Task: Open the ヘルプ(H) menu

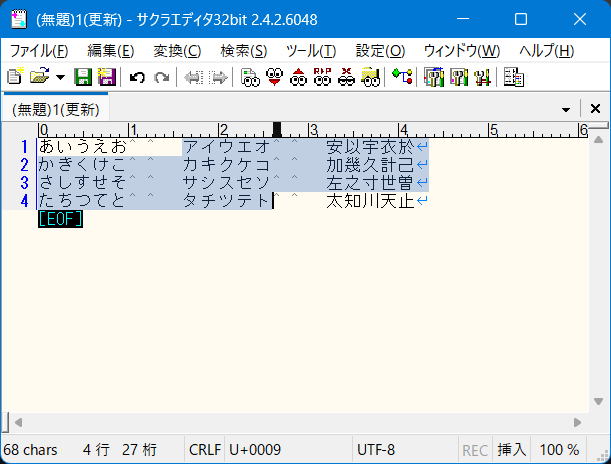Action: tap(546, 51)
